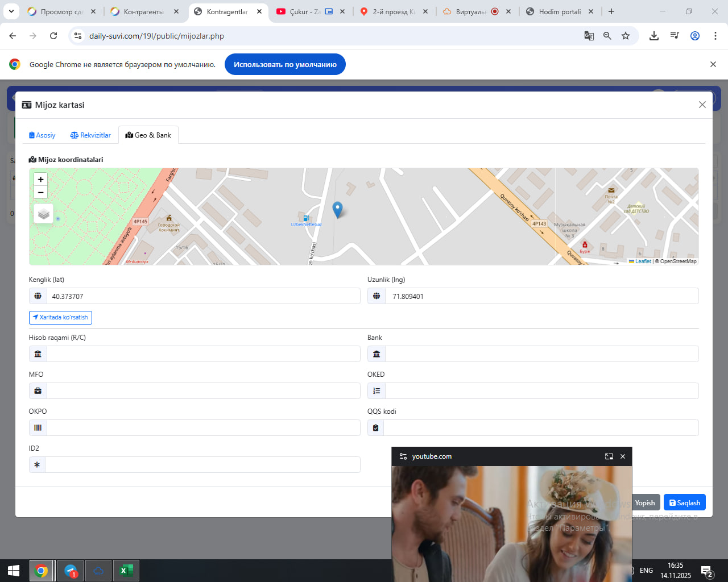The height and width of the screenshot is (582, 728).
Task: Expand the YouTube picture-in-picture back to tab
Action: click(609, 456)
